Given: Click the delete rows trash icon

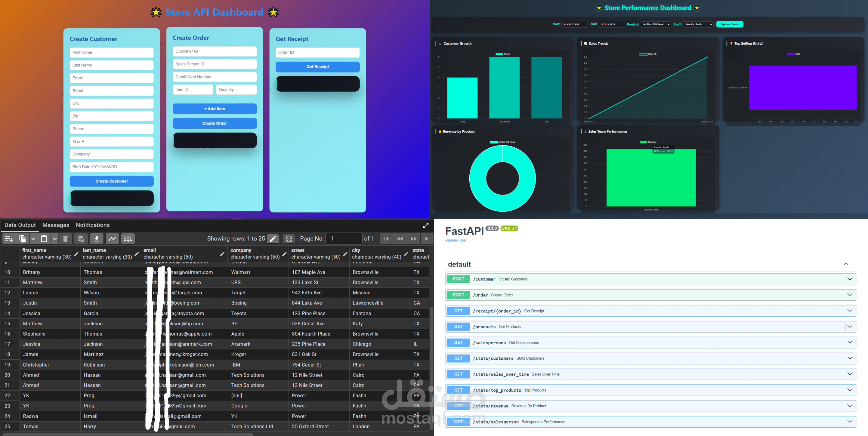Looking at the screenshot, I should click(65, 239).
